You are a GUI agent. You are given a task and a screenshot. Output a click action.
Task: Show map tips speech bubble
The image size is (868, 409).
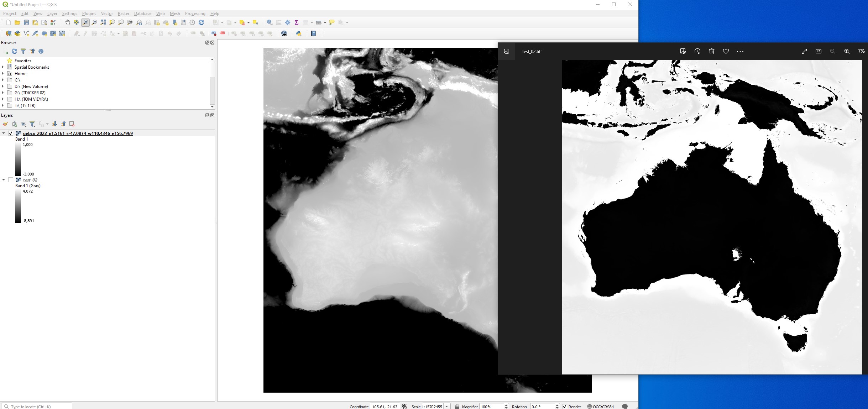pyautogui.click(x=332, y=22)
